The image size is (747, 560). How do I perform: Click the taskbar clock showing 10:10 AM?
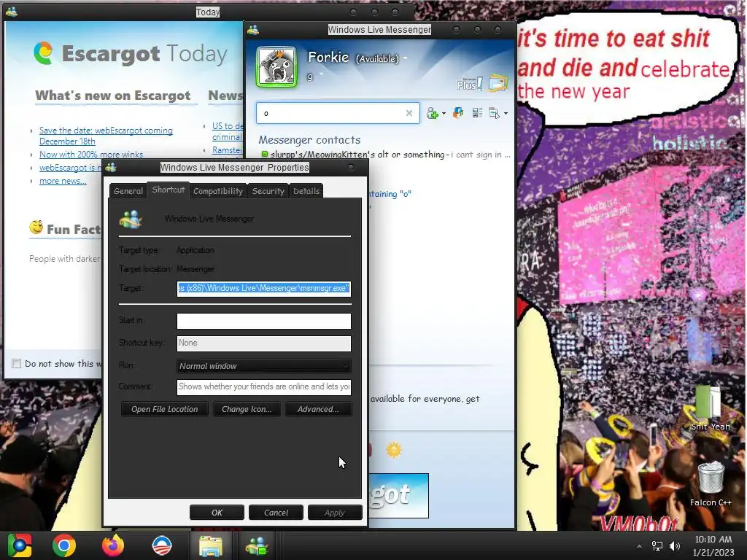pyautogui.click(x=713, y=545)
